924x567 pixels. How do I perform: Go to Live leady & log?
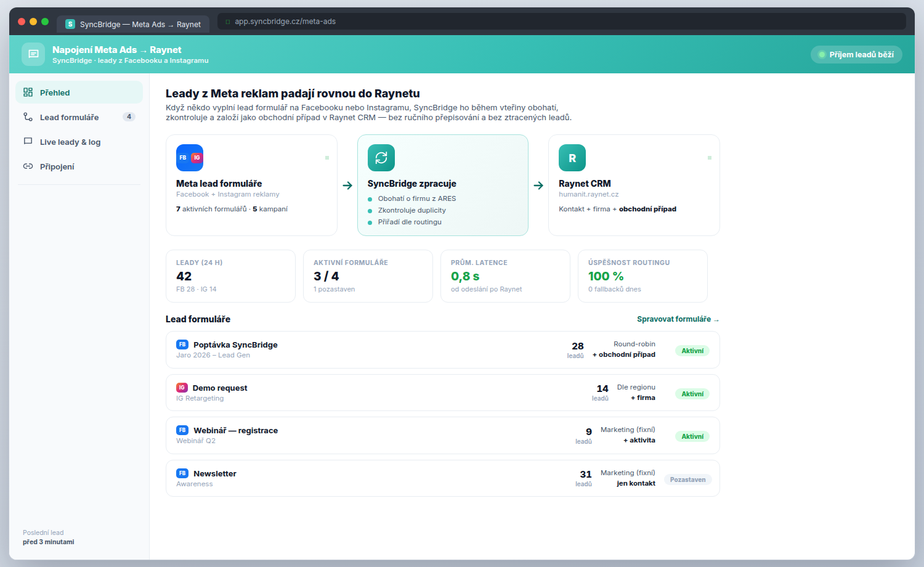[79, 142]
